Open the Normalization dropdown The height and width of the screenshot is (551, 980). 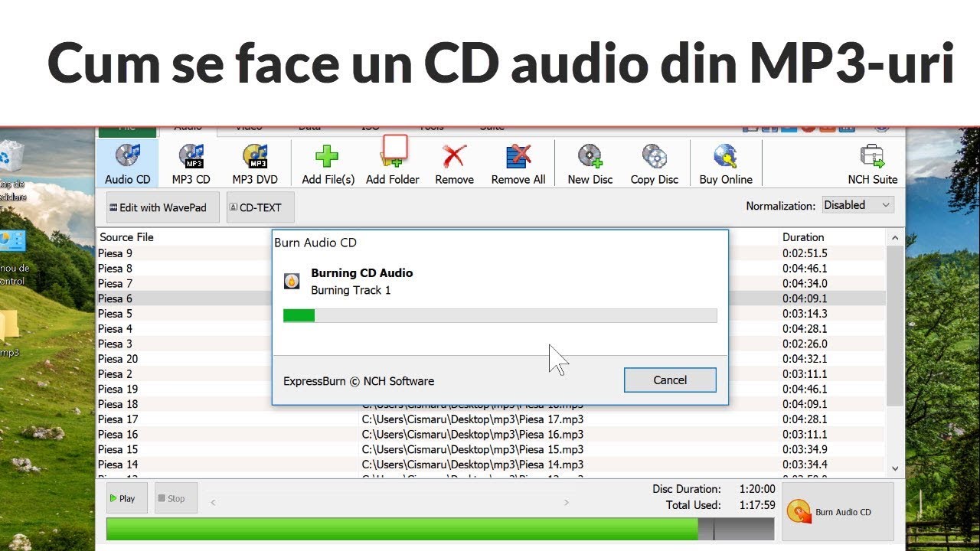[858, 205]
